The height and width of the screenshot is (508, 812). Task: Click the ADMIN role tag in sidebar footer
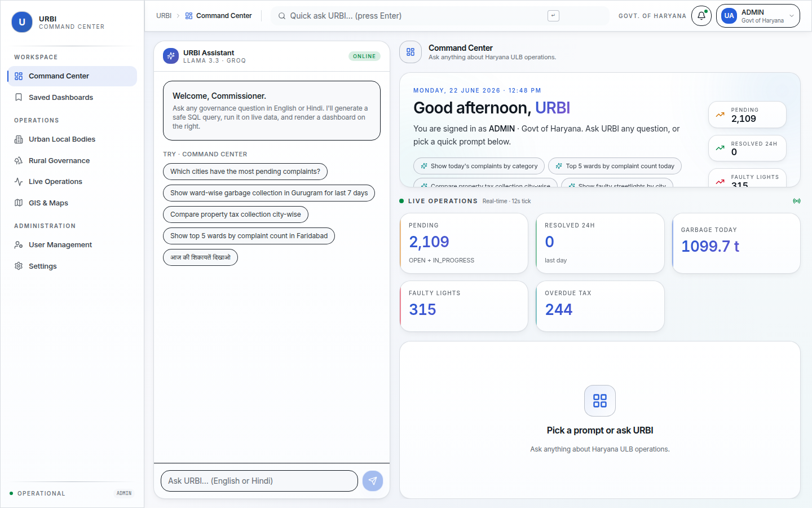pyautogui.click(x=124, y=493)
